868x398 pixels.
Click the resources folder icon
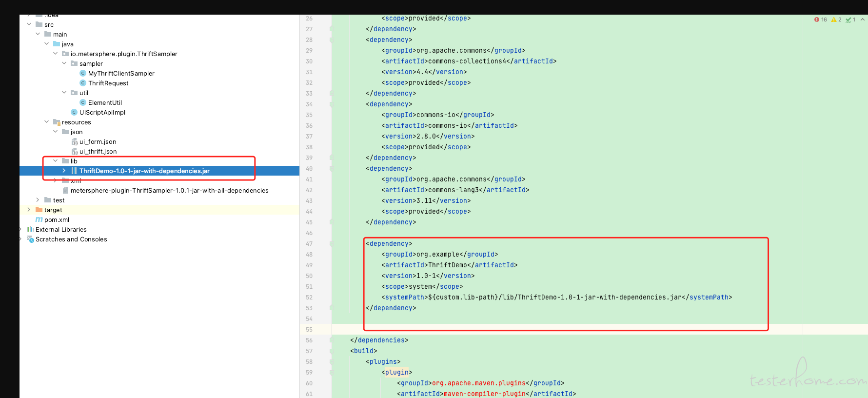pos(57,122)
